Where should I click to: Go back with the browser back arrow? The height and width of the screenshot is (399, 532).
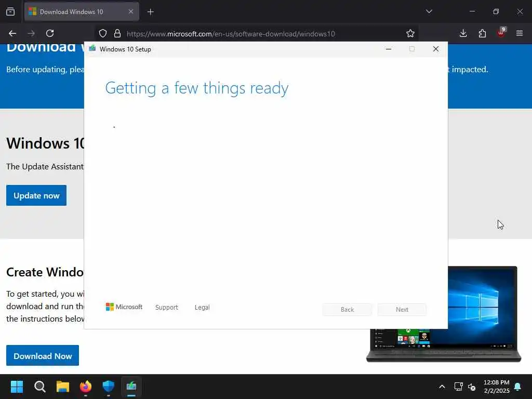pyautogui.click(x=12, y=33)
